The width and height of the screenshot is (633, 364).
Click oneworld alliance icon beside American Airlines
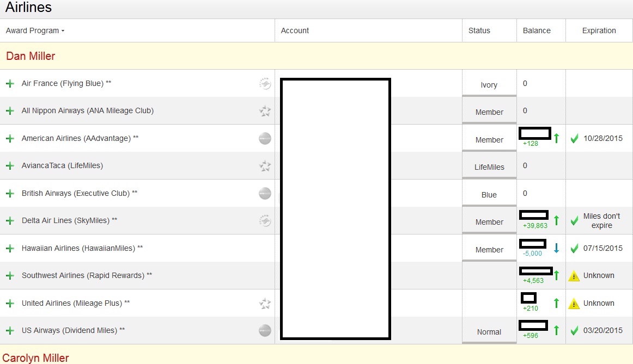click(x=265, y=139)
